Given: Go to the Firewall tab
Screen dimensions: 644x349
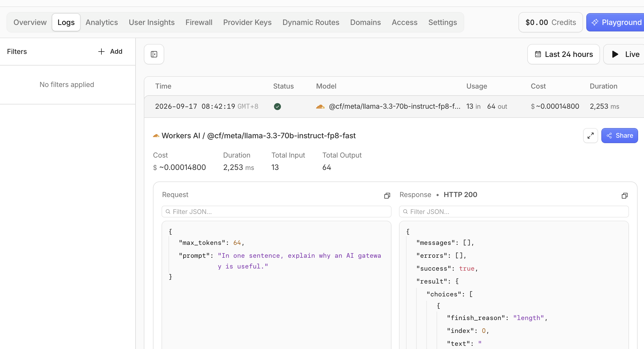Looking at the screenshot, I should point(199,22).
